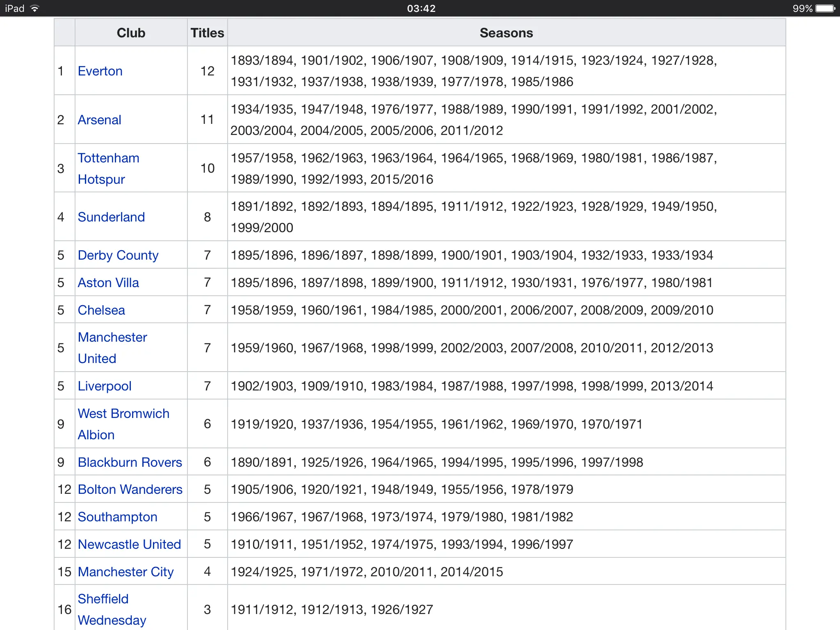The image size is (840, 630).
Task: Open the Newcastle United link
Action: pyautogui.click(x=129, y=544)
